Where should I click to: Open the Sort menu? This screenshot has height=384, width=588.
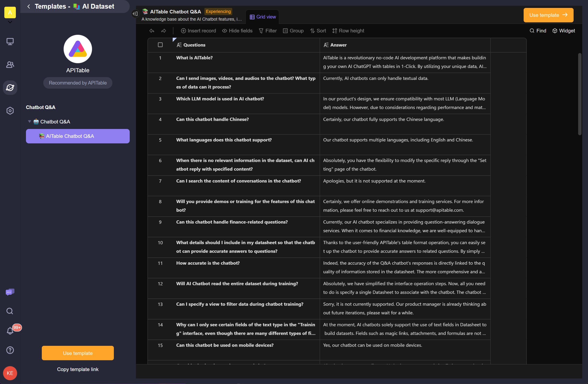coord(318,31)
